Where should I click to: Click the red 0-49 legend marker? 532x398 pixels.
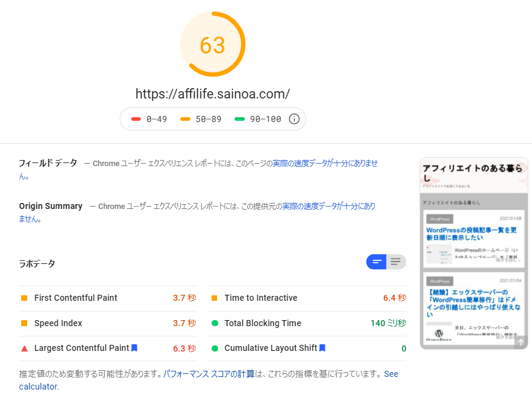[136, 119]
